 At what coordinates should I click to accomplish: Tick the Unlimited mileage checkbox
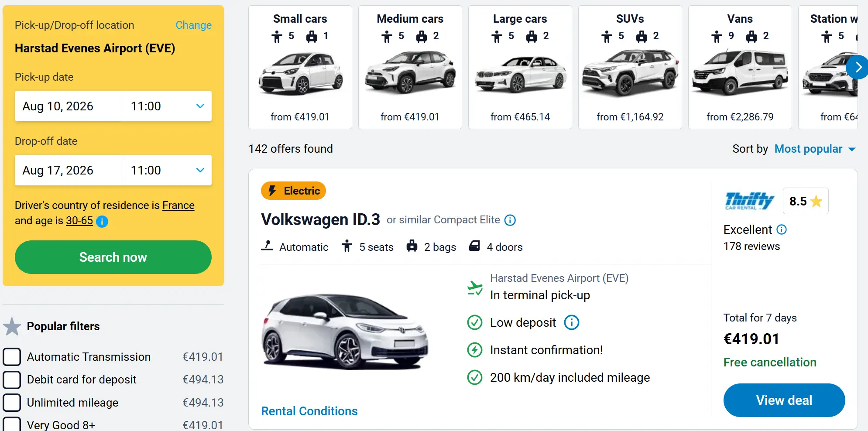tap(12, 403)
